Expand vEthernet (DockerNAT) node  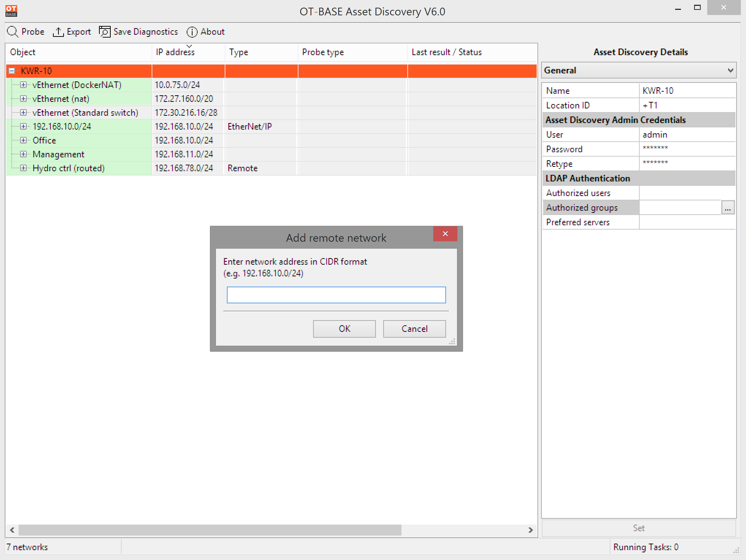(x=23, y=85)
